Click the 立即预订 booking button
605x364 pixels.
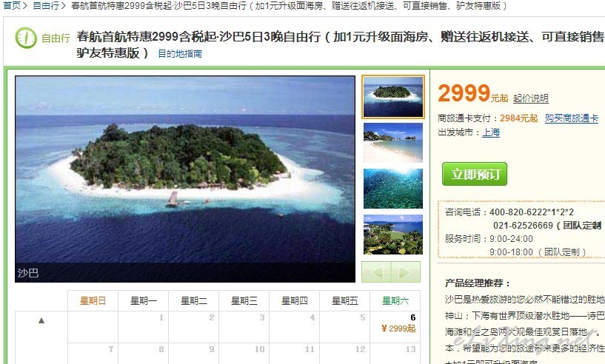pos(475,174)
